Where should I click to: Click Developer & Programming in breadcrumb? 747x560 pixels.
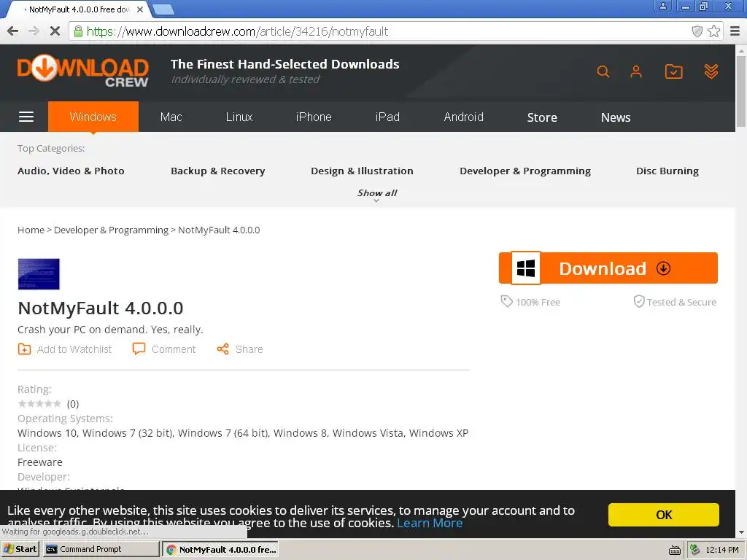click(111, 230)
